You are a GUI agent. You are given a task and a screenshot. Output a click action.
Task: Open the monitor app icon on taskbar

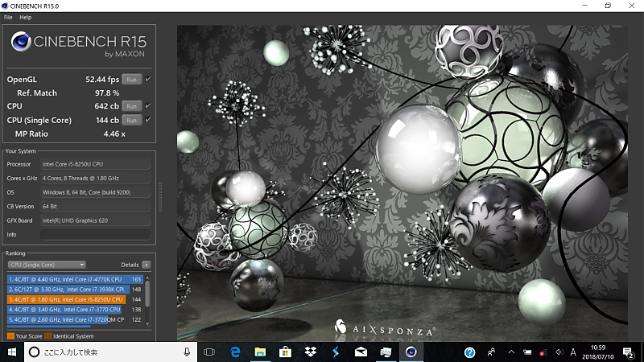(386, 352)
